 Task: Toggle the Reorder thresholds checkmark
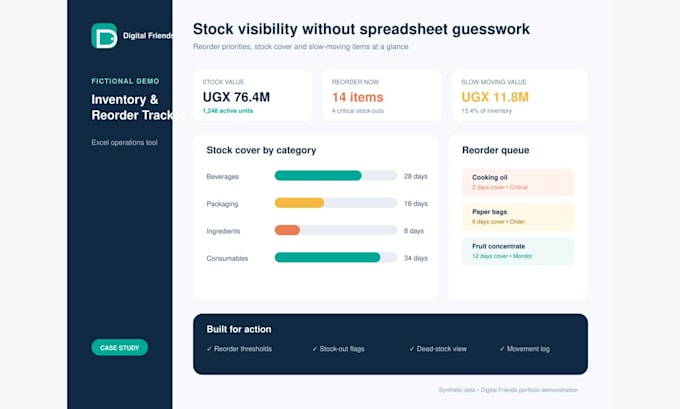pyautogui.click(x=209, y=349)
